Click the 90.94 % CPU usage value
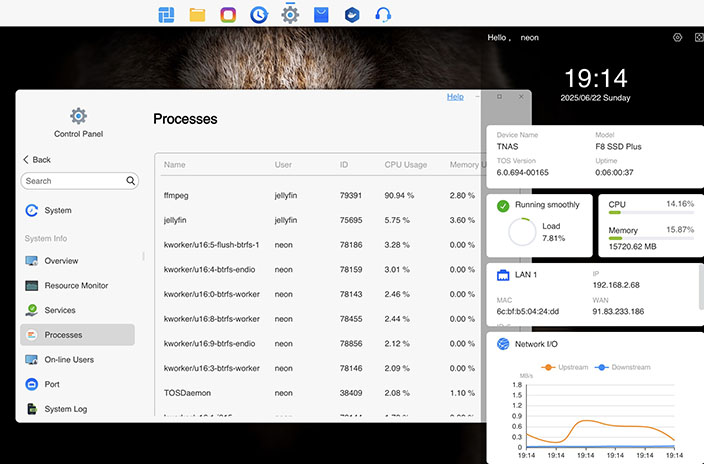This screenshot has width=704, height=464. coord(399,195)
